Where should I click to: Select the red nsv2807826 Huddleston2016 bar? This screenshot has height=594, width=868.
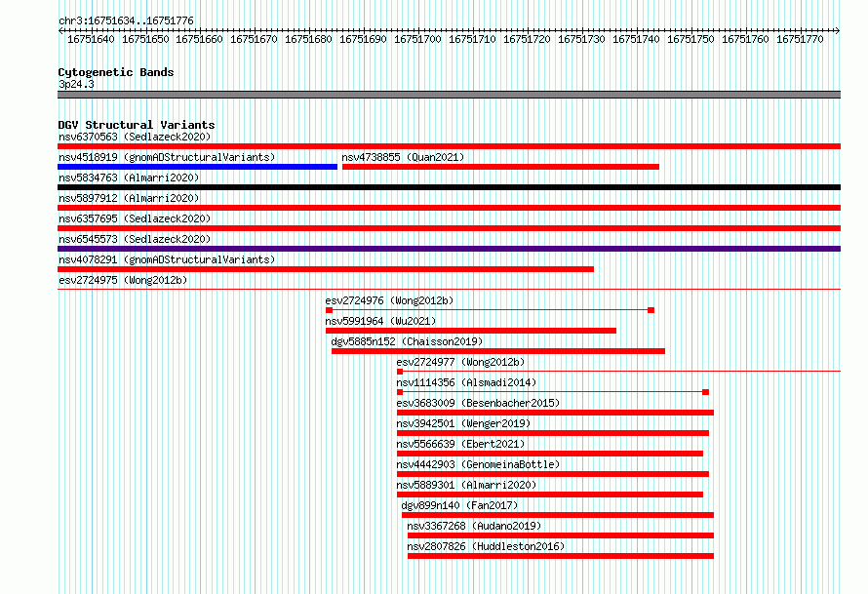(561, 556)
